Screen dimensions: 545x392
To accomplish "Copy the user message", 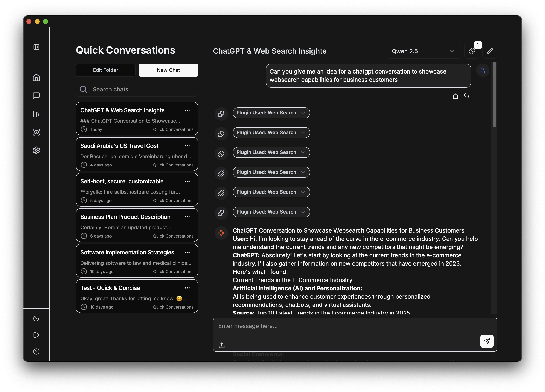I will pos(454,96).
